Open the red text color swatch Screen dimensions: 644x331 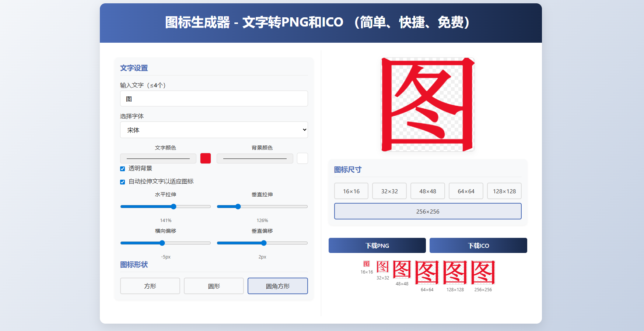pos(206,158)
